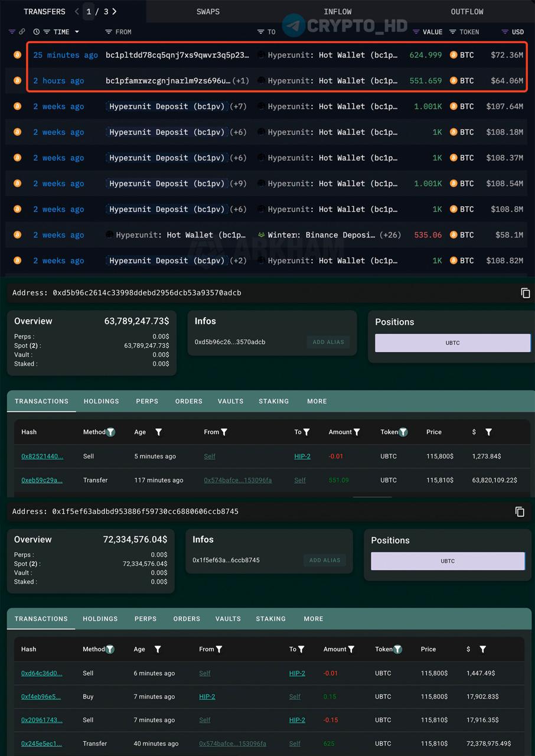Open the MORE tab in second panel
The height and width of the screenshot is (756, 535).
[314, 619]
